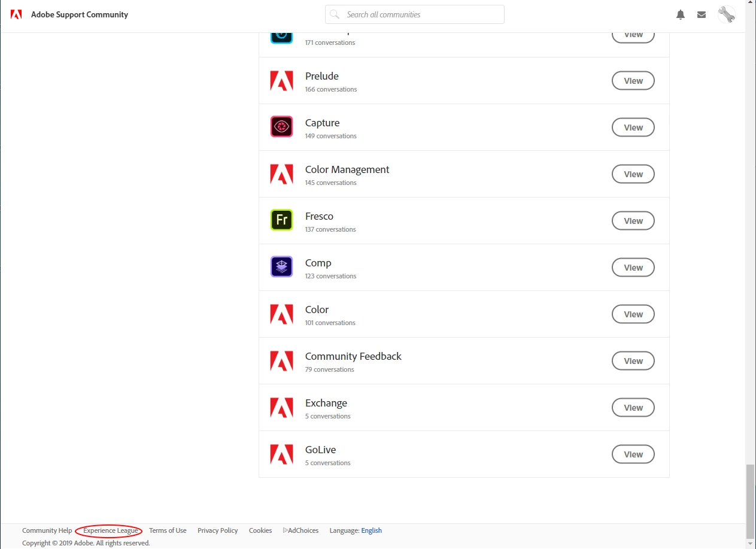Open the Experience League footer link
This screenshot has width=756, height=549.
[110, 530]
